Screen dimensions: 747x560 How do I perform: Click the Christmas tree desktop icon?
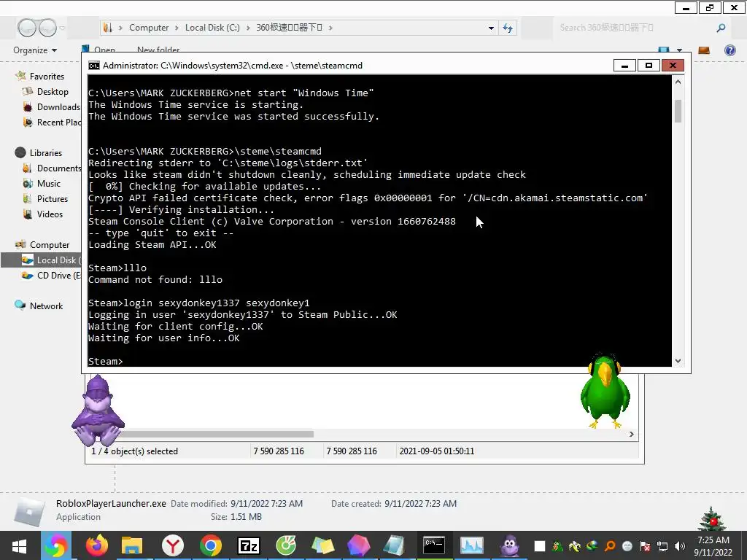(712, 519)
